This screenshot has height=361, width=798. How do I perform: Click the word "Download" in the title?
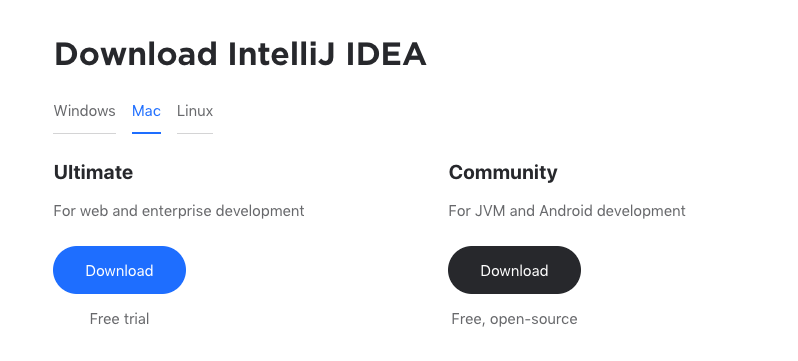136,54
